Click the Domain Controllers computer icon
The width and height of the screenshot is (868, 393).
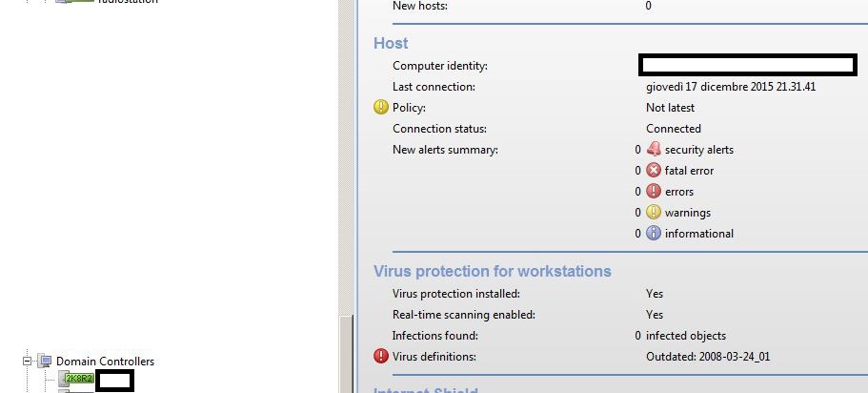click(x=45, y=362)
